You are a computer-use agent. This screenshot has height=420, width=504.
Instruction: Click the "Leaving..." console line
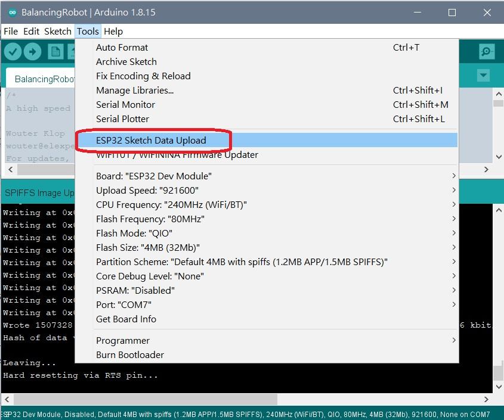coord(29,363)
